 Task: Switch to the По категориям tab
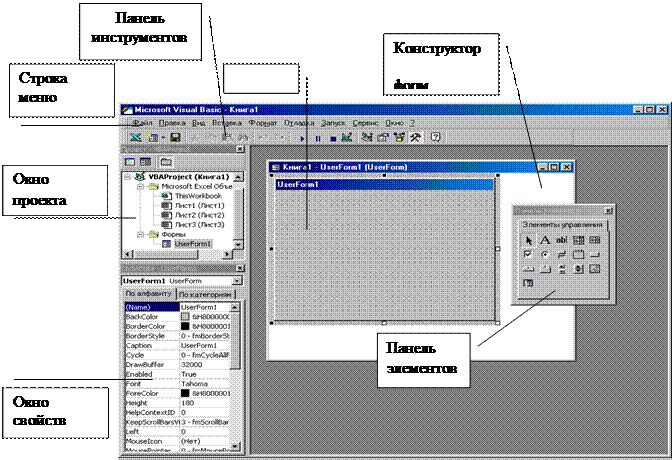coord(205,295)
